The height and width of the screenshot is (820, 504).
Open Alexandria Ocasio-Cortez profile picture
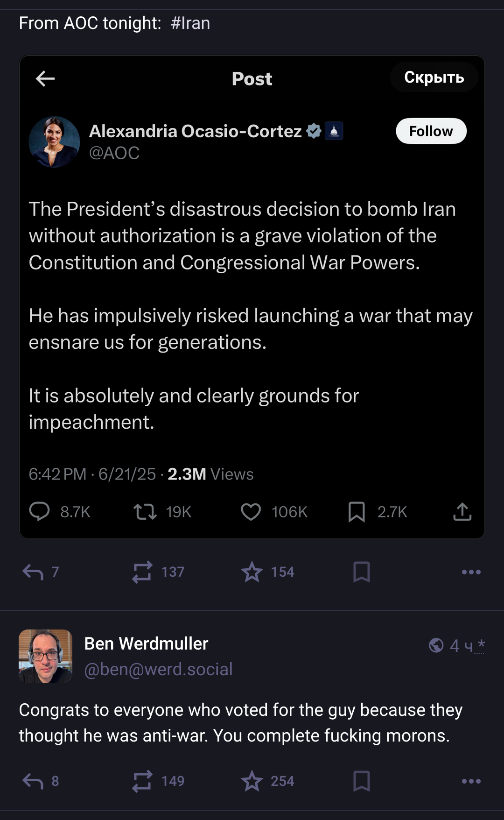[x=54, y=142]
